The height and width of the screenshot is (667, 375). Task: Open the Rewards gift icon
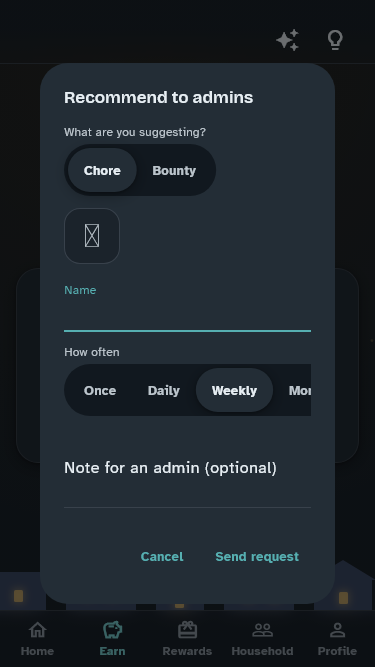187,630
